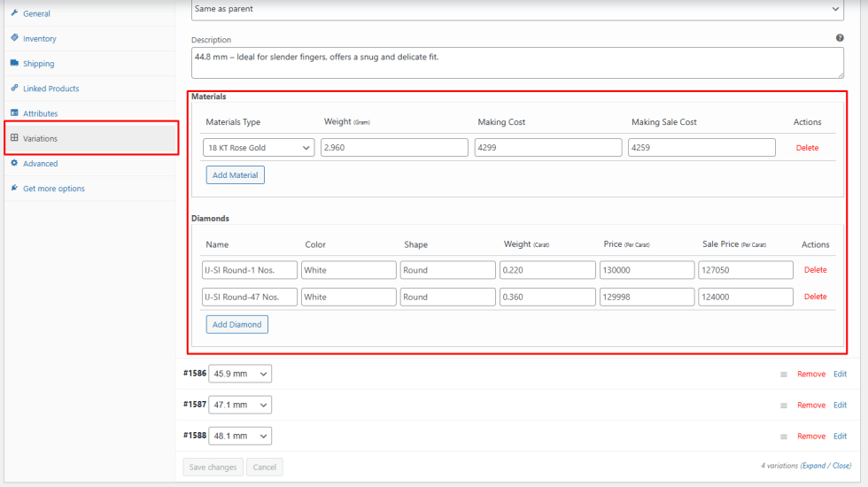Open the Same as parent dropdown
The width and height of the screenshot is (868, 487).
coord(516,9)
